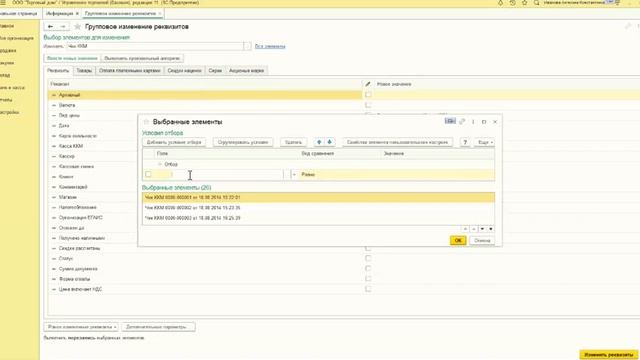This screenshot has height=360, width=640.
Task: Select Чек ККМ row dated 15:25:29
Action: 318,218
